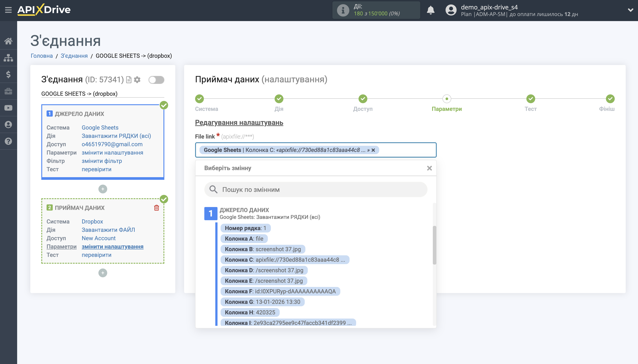
Task: Click Редагування налаштувань link
Action: click(x=239, y=123)
